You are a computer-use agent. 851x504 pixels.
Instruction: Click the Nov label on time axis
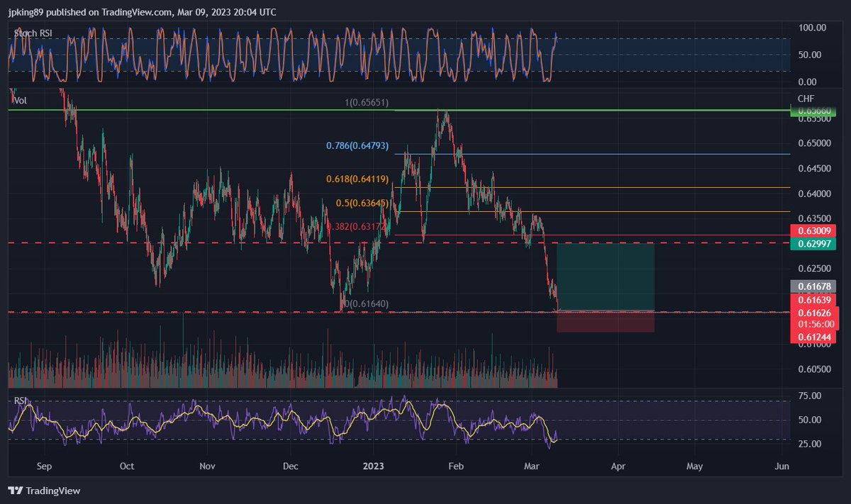pos(207,466)
